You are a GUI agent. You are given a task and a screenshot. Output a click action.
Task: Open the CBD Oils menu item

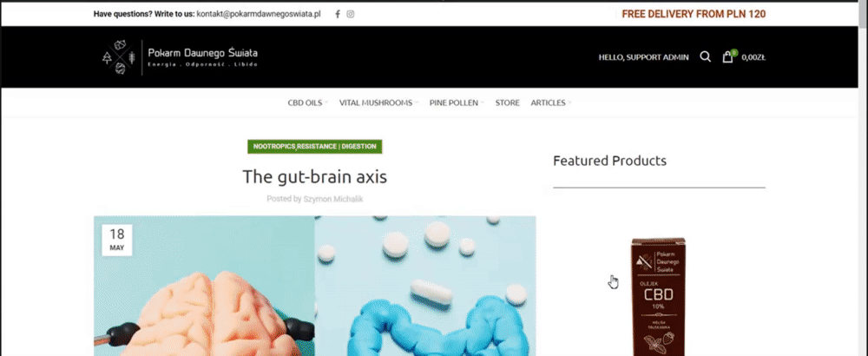(305, 102)
